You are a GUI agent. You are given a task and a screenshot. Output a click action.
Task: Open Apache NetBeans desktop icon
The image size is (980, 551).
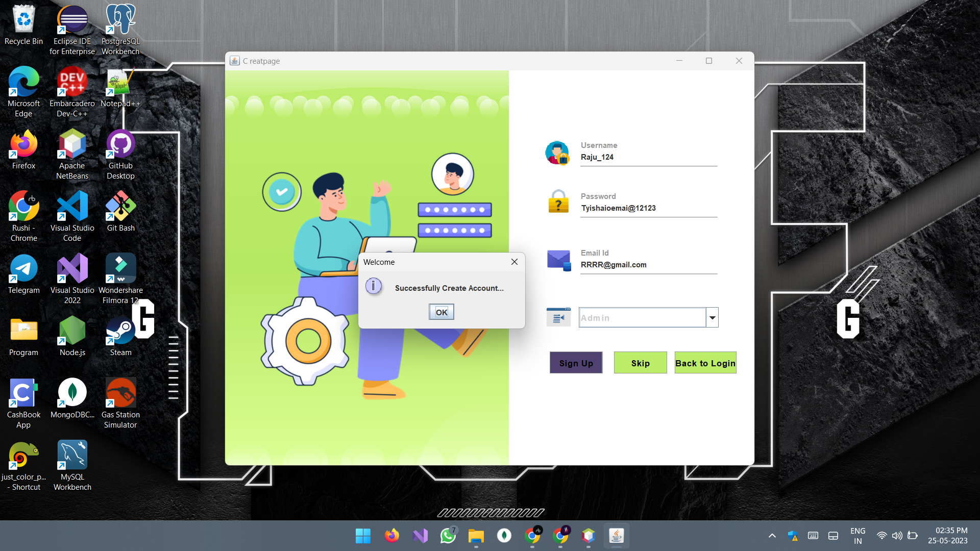coord(72,145)
